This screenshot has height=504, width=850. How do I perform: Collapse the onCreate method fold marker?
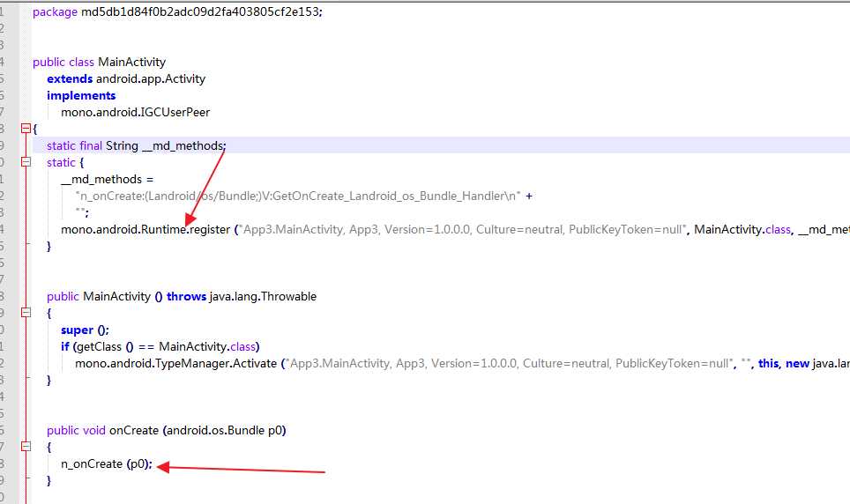click(x=26, y=447)
